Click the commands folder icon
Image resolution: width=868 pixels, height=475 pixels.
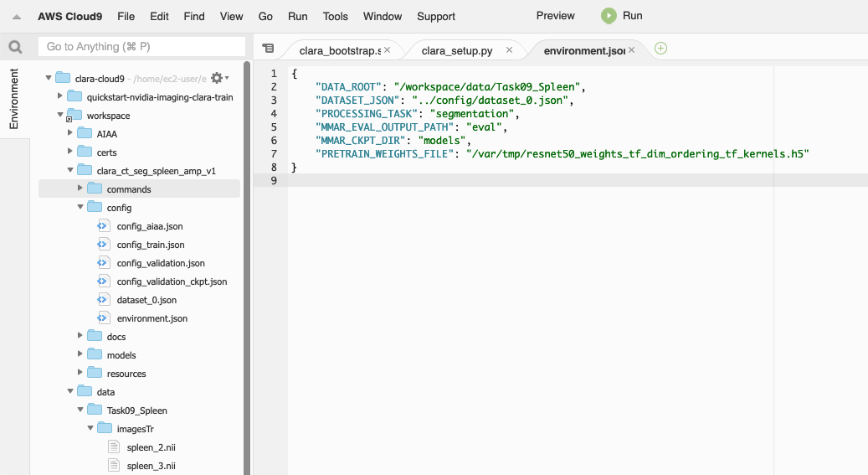pyautogui.click(x=95, y=189)
